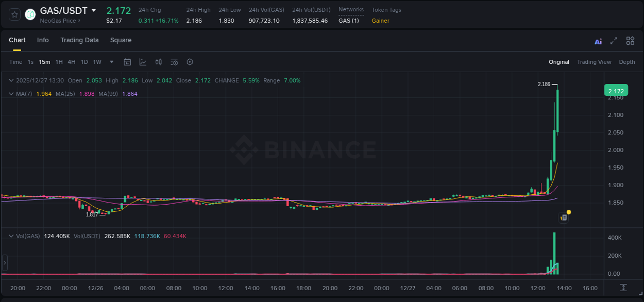Switch to the Trading Data tab
This screenshot has width=644, height=302.
click(79, 40)
